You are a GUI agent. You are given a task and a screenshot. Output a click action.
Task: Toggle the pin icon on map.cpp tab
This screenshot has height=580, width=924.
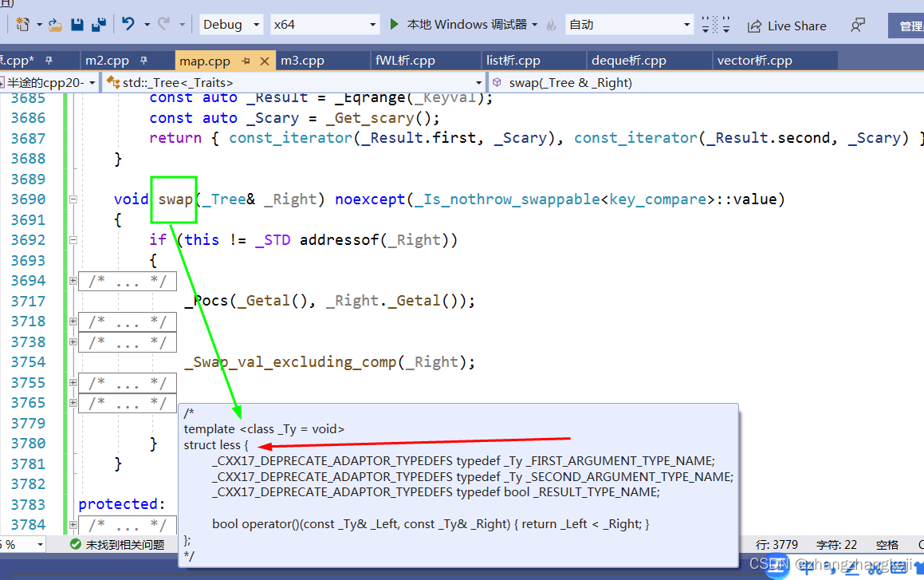click(x=246, y=61)
